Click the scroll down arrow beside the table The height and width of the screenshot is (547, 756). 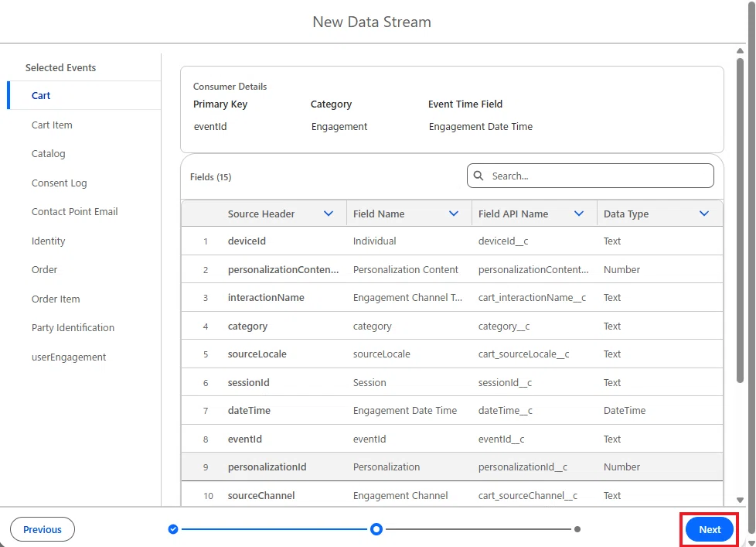pyautogui.click(x=740, y=501)
